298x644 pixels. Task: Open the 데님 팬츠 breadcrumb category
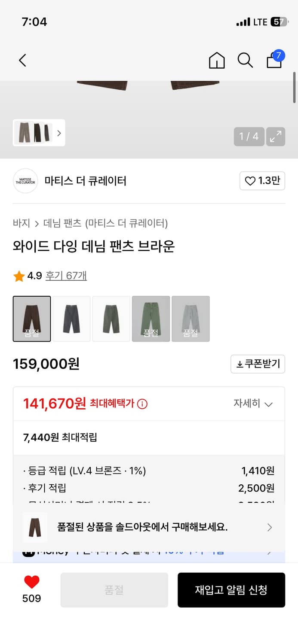[x=62, y=223]
